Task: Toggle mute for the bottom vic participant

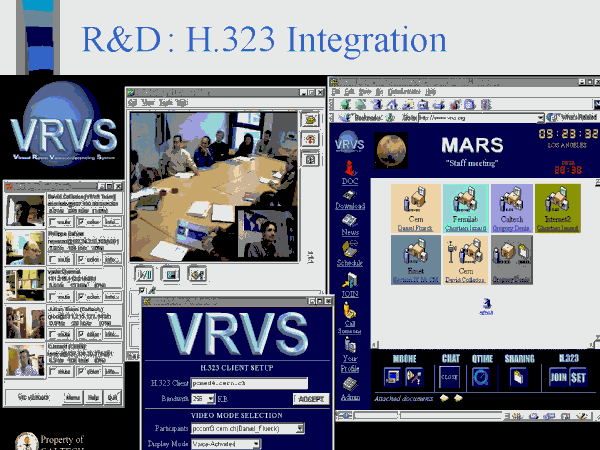Action: click(x=53, y=371)
